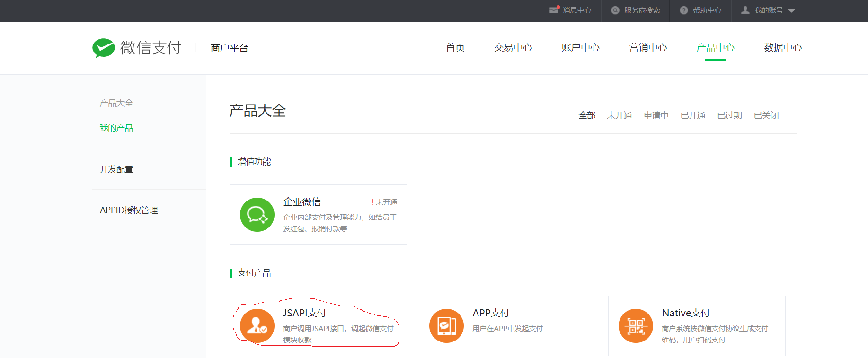Open 营销中心 navigation item

[648, 48]
